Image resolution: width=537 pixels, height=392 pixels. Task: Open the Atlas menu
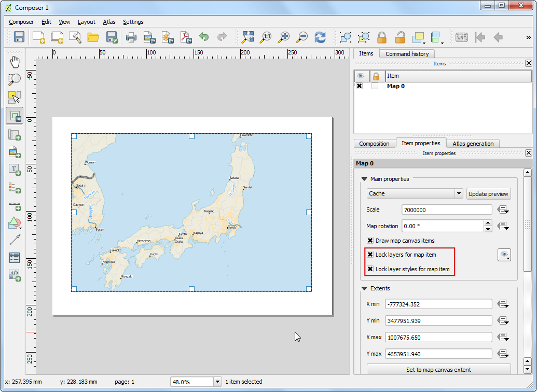pyautogui.click(x=109, y=22)
